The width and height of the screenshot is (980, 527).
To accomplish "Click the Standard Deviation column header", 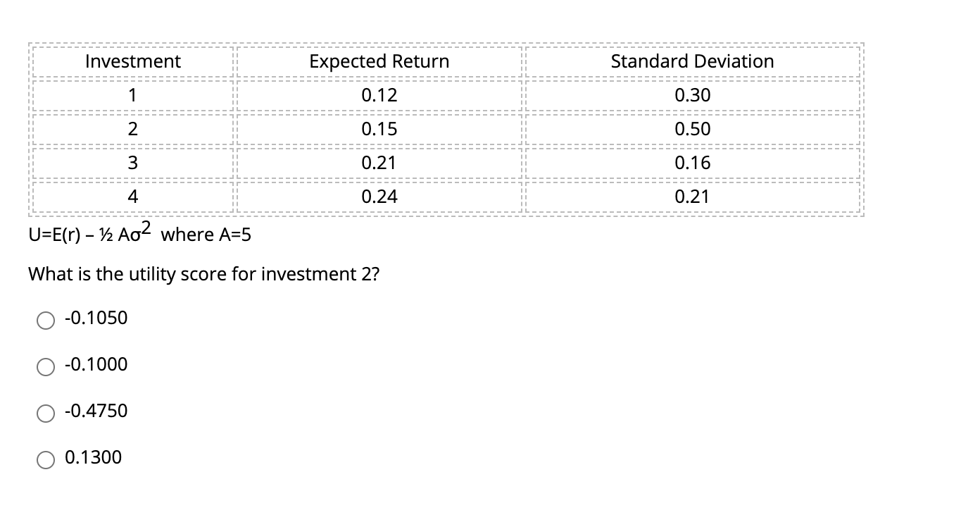I will click(692, 61).
